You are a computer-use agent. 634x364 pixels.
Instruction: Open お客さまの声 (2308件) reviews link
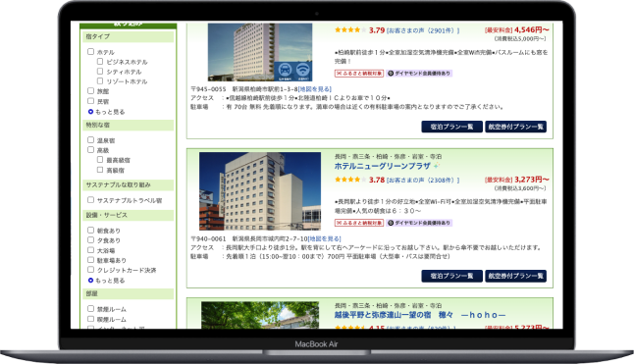[423, 180]
